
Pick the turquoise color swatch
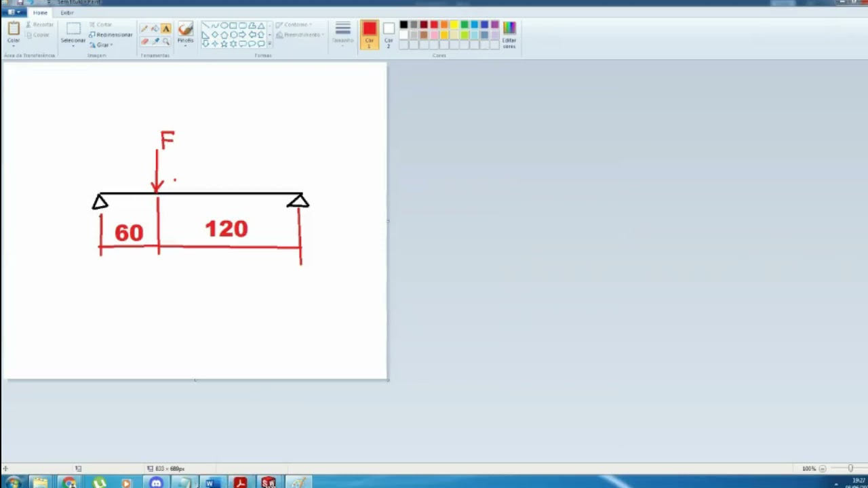(475, 25)
